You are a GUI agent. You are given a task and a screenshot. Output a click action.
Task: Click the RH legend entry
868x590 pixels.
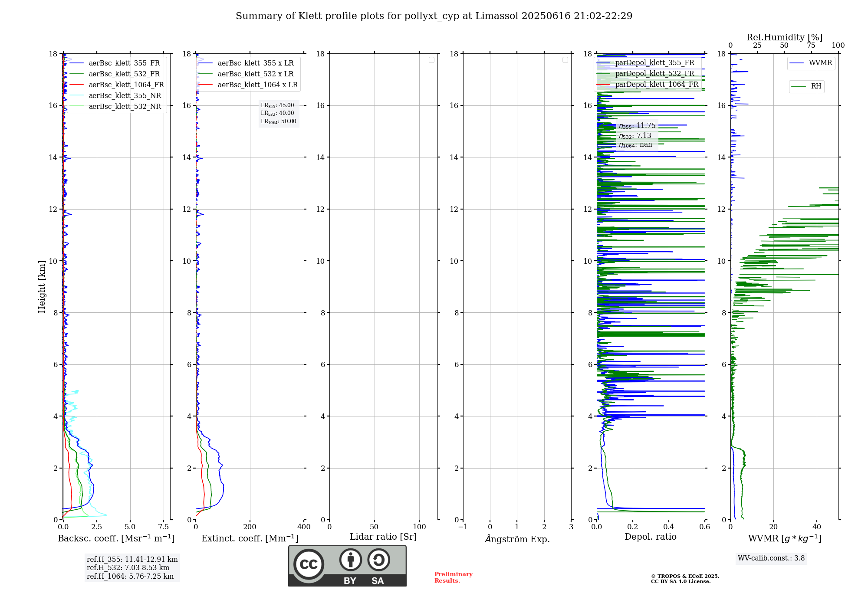click(807, 87)
